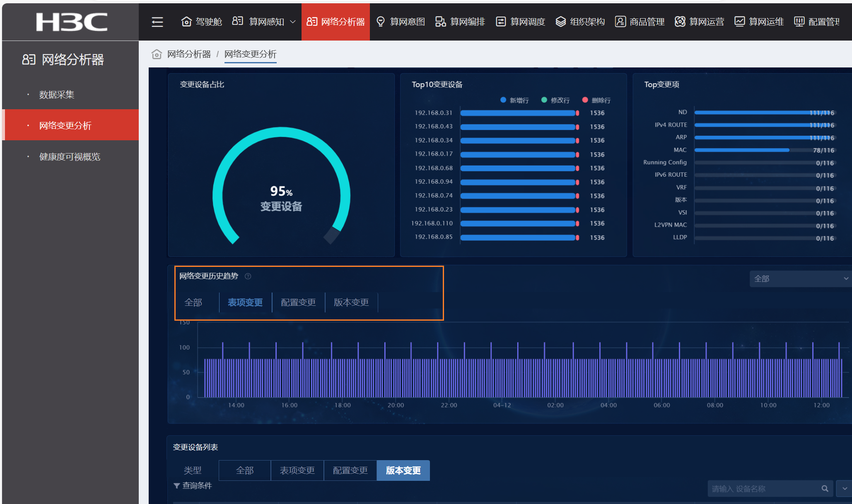This screenshot has height=504, width=852.
Task: Open the 驾驶舱 top menu
Action: (202, 22)
